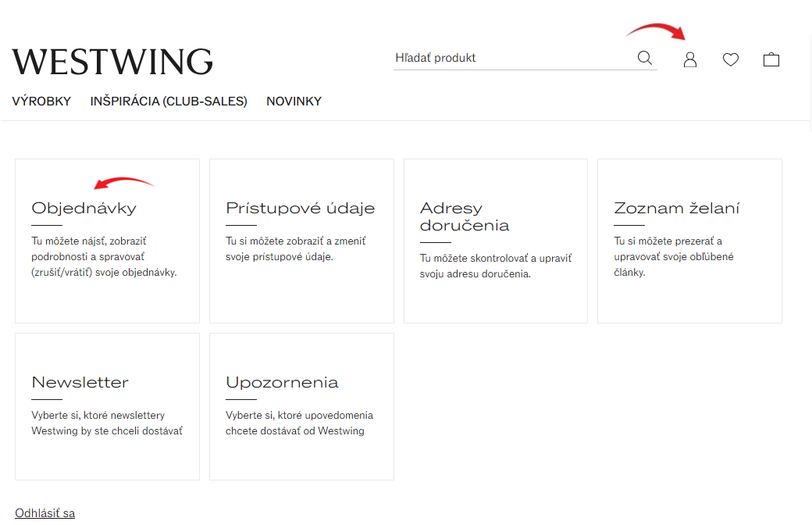Click the Objednávky heading text

[x=84, y=208]
